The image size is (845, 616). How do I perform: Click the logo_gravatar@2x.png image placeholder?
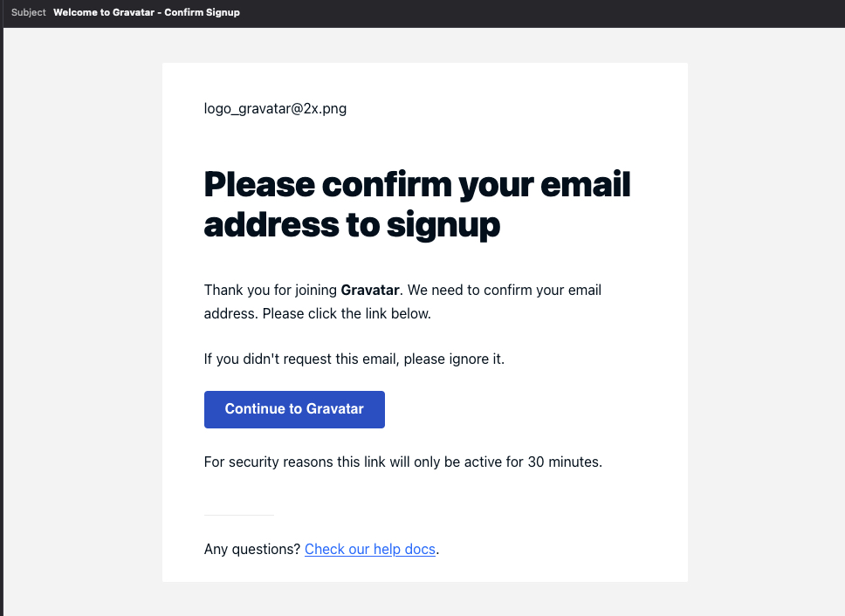click(x=275, y=109)
